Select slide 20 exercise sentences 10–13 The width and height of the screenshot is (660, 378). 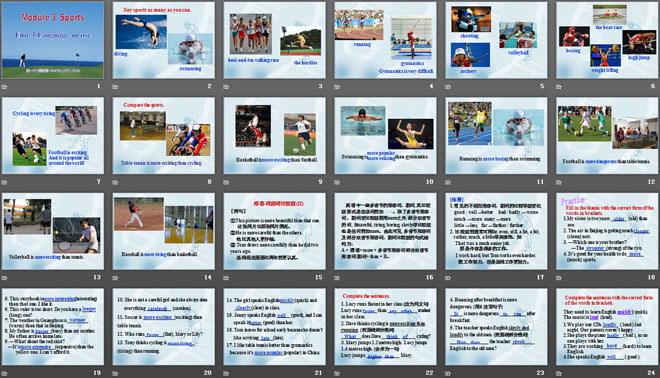click(x=163, y=327)
